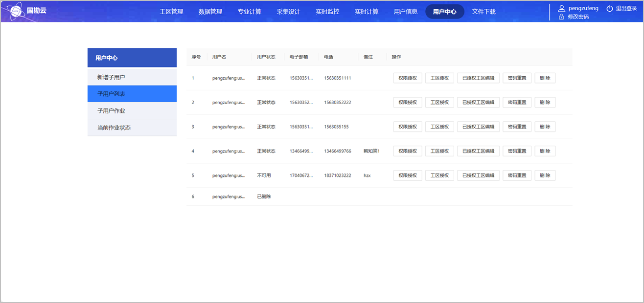Click 权限授权 for user row 1
The image size is (644, 303).
click(408, 78)
